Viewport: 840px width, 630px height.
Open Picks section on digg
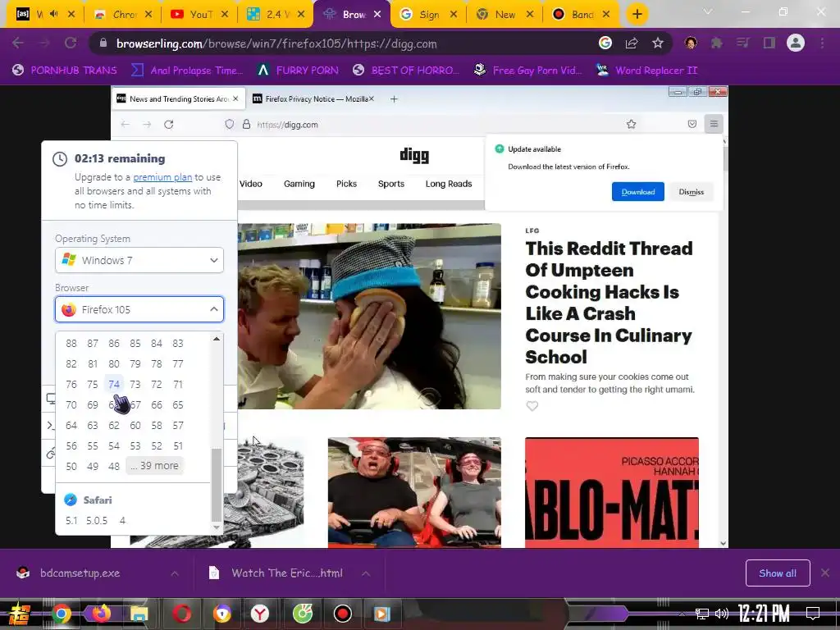346,184
